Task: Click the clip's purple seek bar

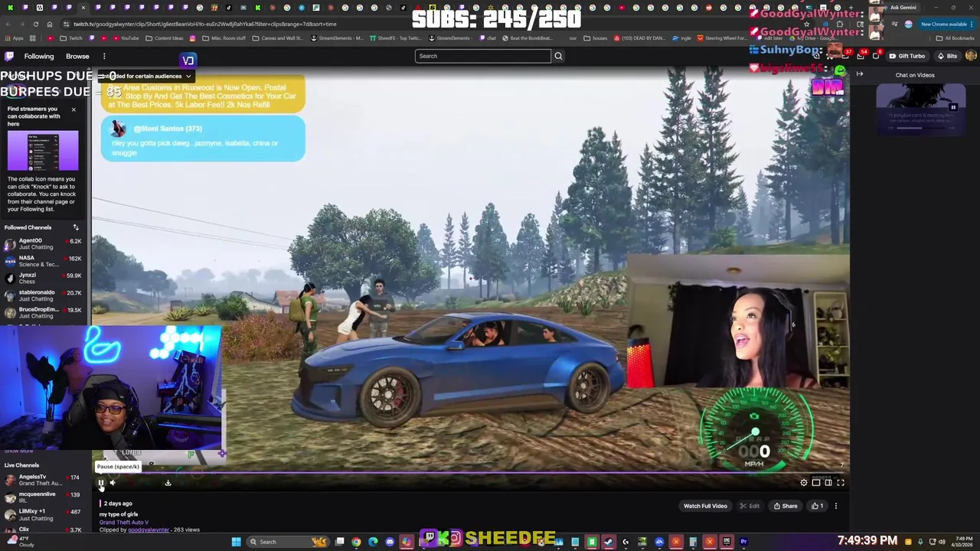Action: click(470, 473)
